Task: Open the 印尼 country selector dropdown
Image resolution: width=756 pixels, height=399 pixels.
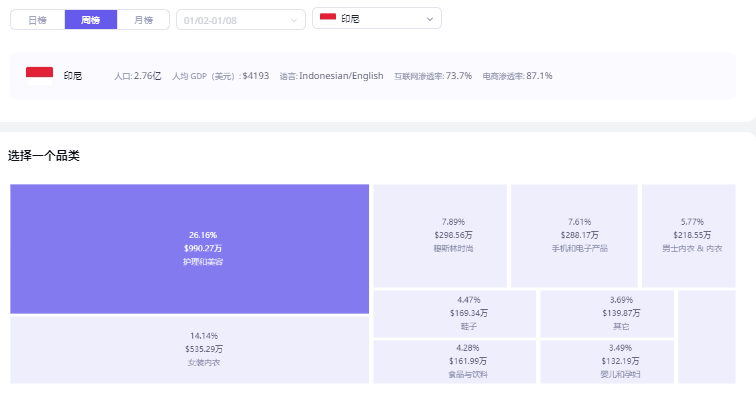Action: tap(377, 18)
